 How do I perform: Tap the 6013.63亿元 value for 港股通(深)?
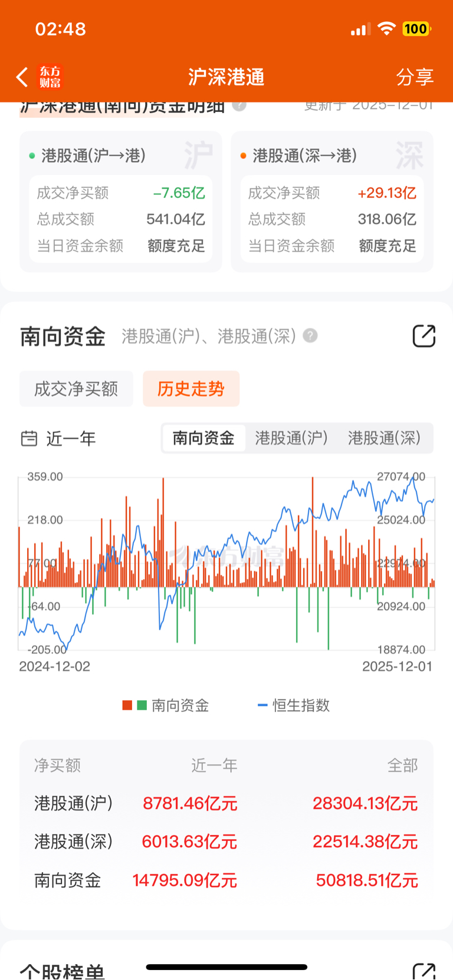click(189, 842)
